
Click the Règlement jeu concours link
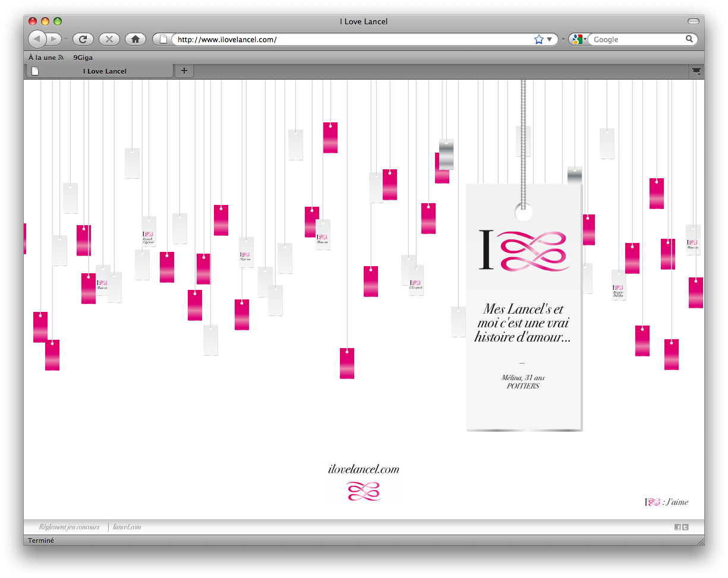tap(69, 527)
